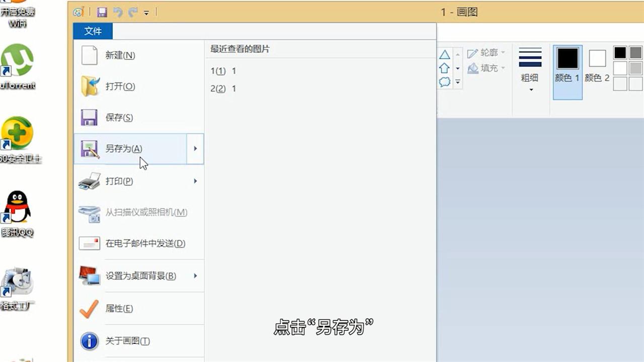
Task: Click the floppy disk icon for 保存
Action: point(89,118)
